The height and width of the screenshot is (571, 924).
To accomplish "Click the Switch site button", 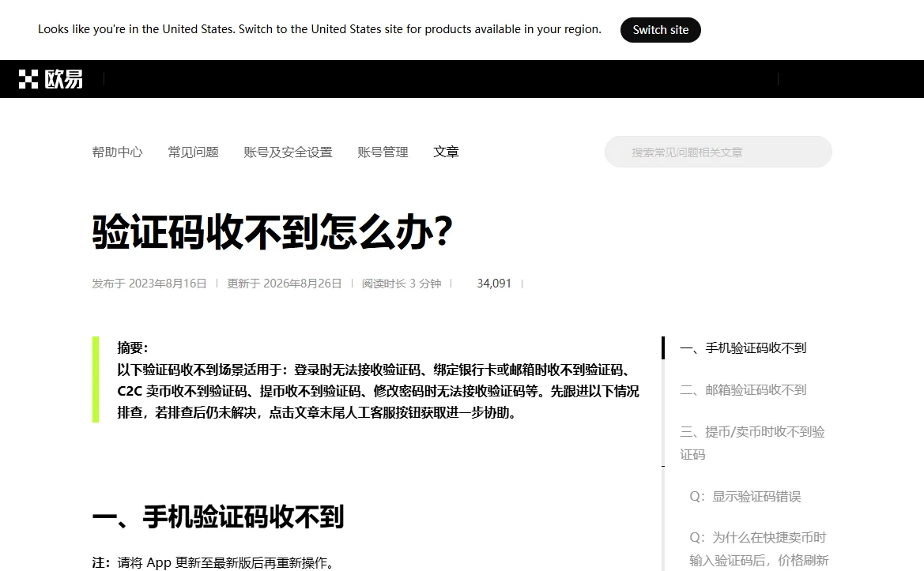I will (661, 30).
